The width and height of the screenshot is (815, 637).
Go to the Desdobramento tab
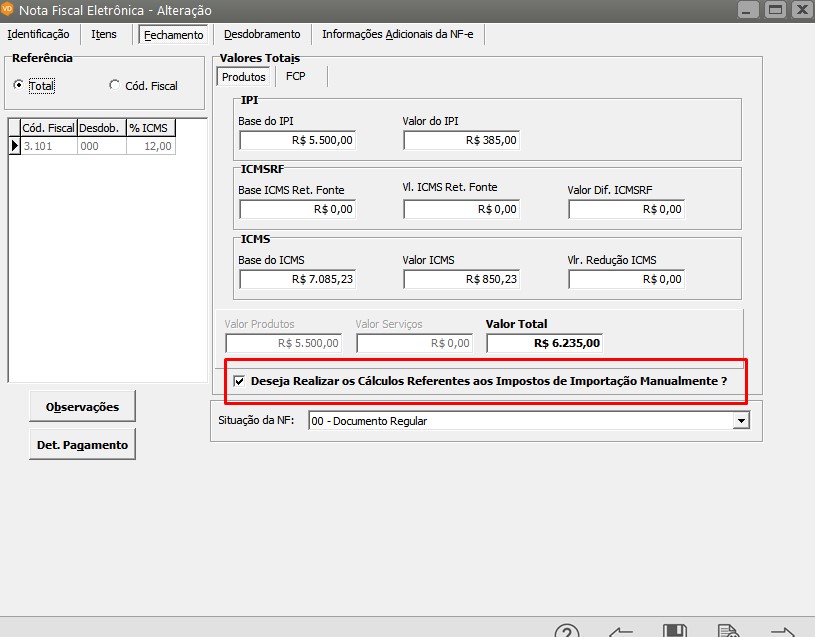click(262, 34)
